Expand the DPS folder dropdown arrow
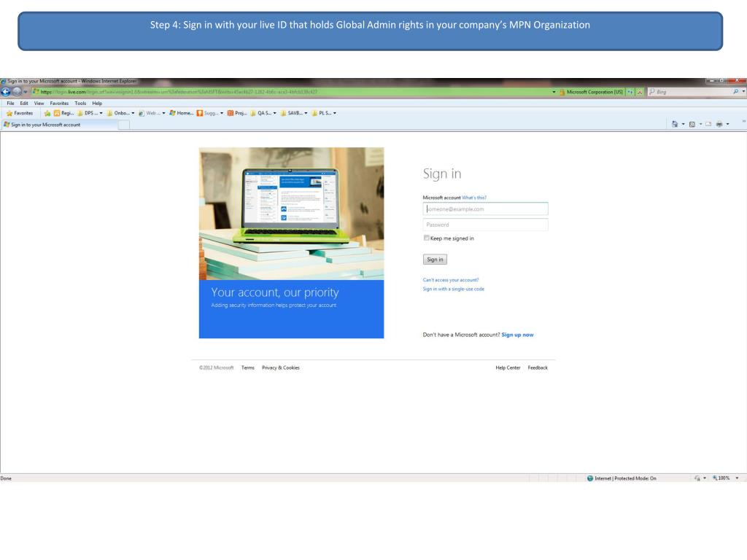Screen dimensions: 747x560 [x=101, y=113]
